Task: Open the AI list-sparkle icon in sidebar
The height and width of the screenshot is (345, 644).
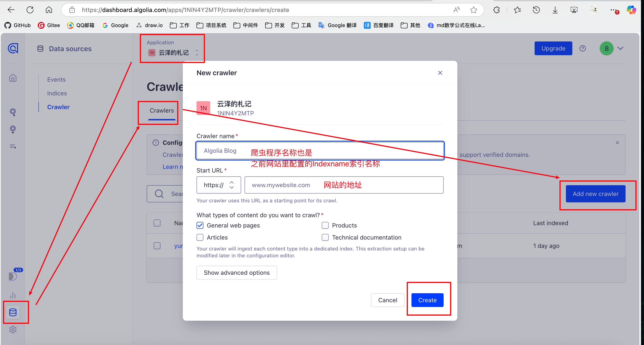Action: 13,146
